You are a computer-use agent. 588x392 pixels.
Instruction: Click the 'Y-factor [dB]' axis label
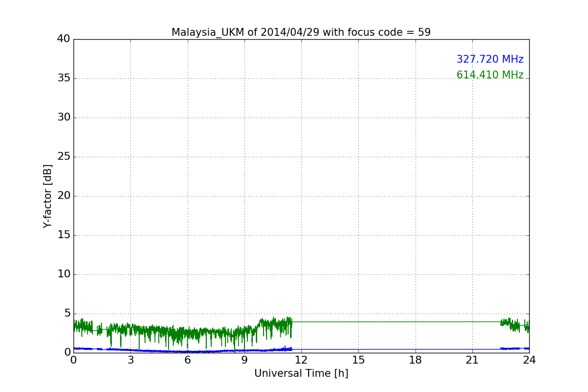tap(48, 196)
